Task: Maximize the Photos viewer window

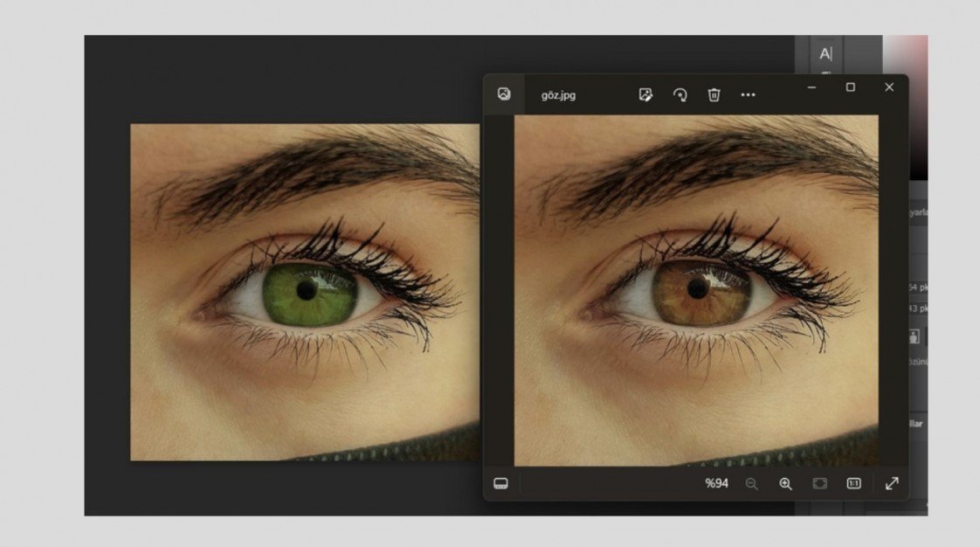Action: (x=851, y=87)
